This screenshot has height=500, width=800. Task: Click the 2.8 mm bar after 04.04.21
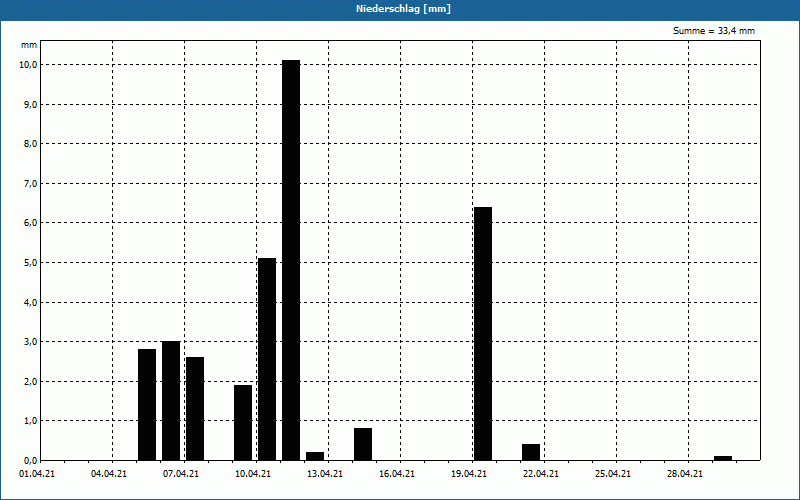click(147, 405)
